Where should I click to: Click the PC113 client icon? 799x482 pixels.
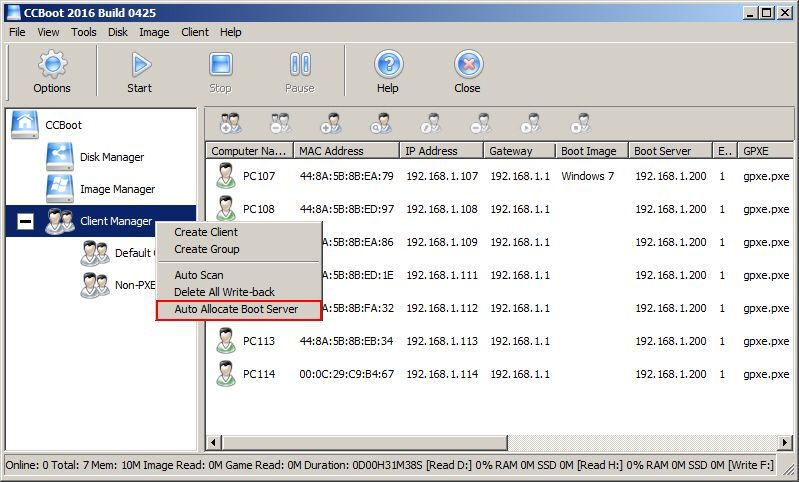(226, 341)
